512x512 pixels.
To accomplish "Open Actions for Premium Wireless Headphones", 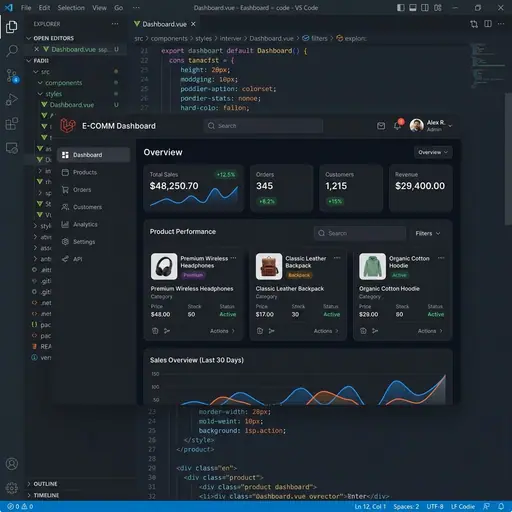I will (x=222, y=331).
